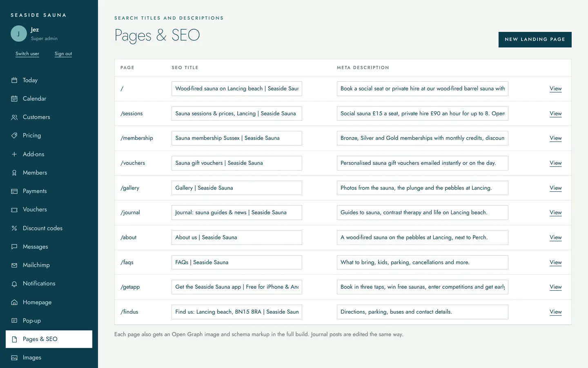Edit the /getapp SEO title field

[237, 287]
